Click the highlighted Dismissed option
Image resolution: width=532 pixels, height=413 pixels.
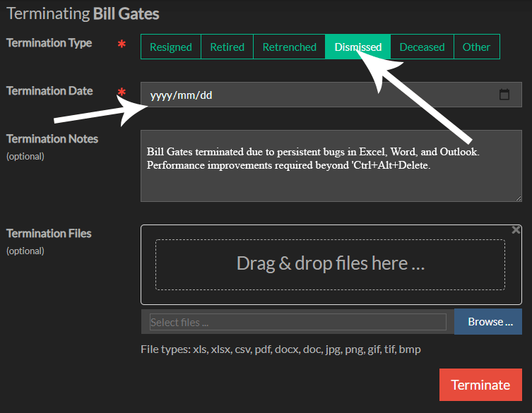(357, 47)
